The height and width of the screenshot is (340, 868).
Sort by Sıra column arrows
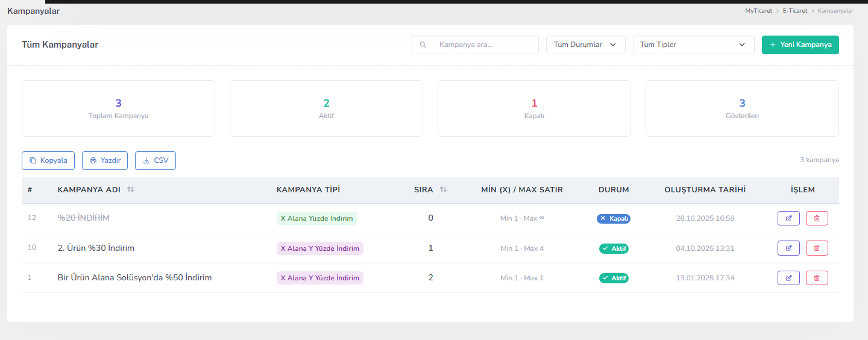point(444,189)
